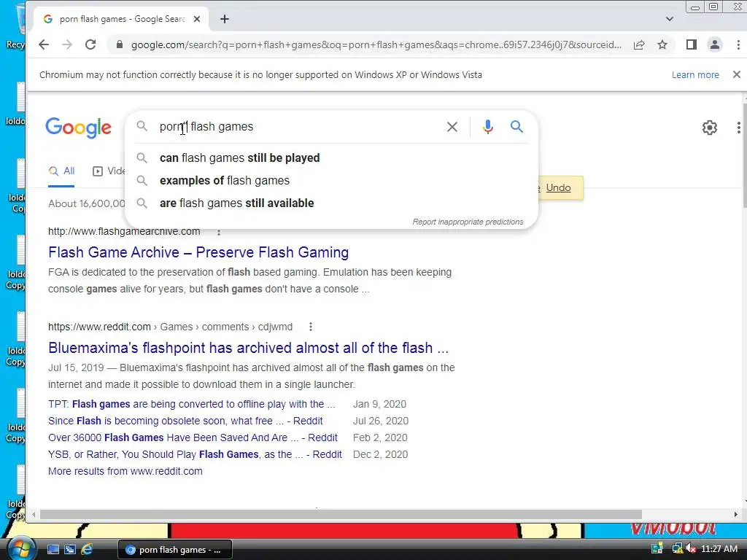
Task: Close the Google Search tab
Action: coord(197,19)
